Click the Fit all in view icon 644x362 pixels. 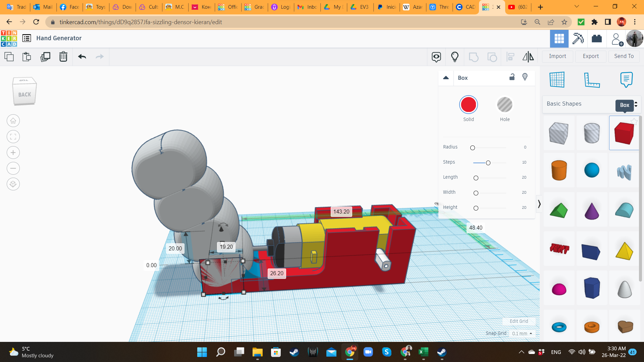[13, 137]
